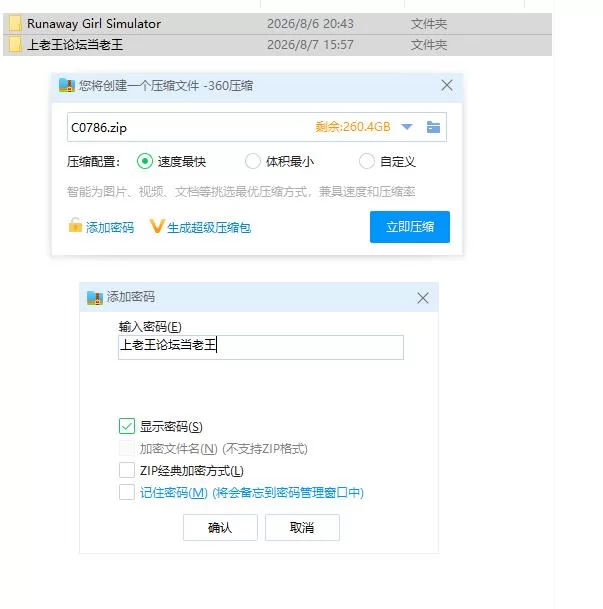Focus the 输入密码(E) password field

coord(261,347)
